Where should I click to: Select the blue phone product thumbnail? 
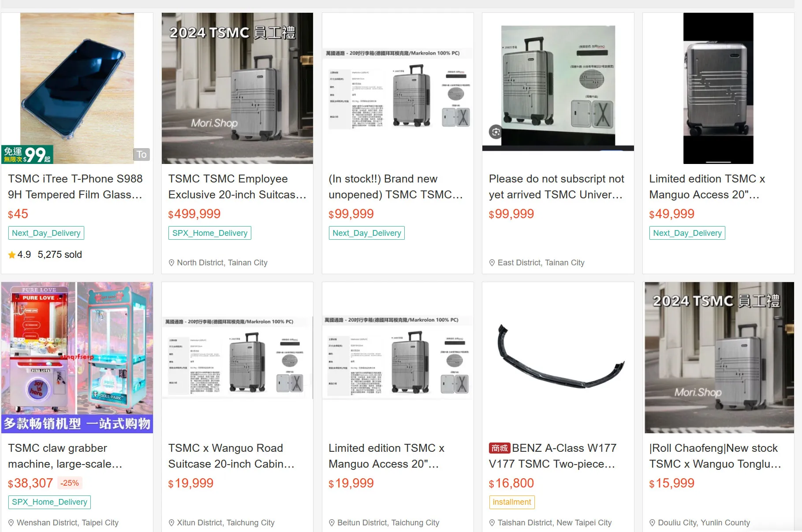pos(77,88)
